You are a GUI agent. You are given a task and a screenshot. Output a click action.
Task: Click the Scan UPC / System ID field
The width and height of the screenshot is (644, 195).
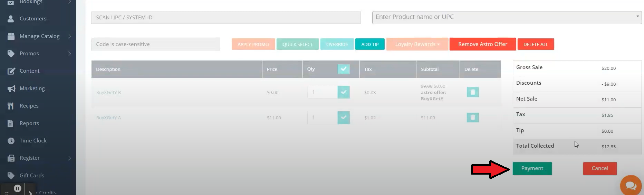(225, 18)
